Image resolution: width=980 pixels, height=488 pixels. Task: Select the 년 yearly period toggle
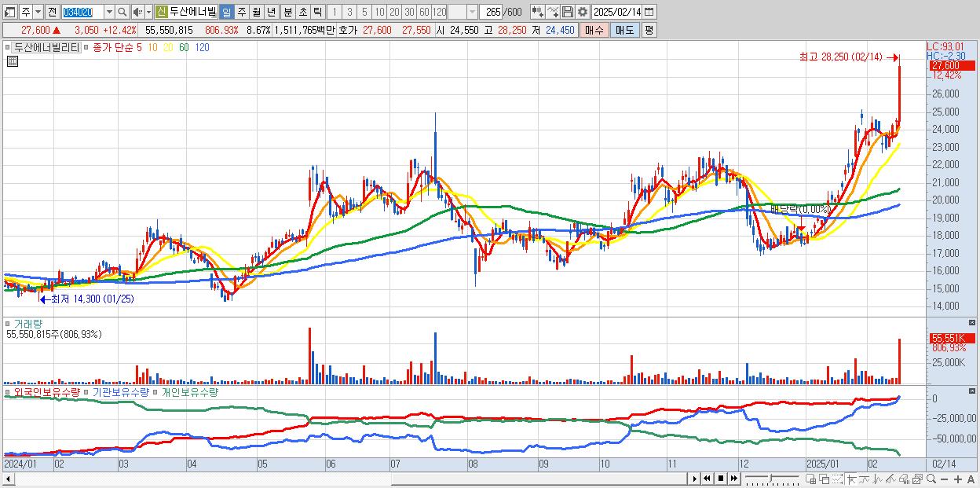click(271, 12)
